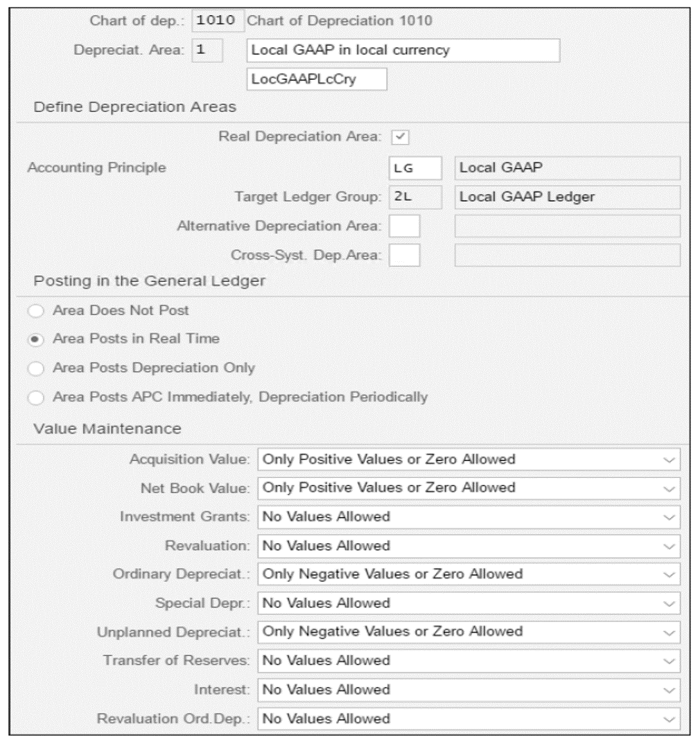700x746 pixels.
Task: Click the Accounting Principle LG field
Action: coord(415,168)
